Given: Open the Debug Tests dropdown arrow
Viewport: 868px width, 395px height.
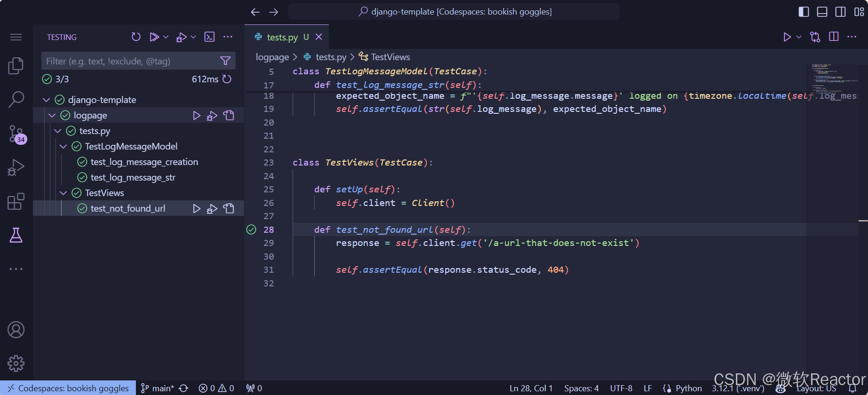Looking at the screenshot, I should (x=193, y=37).
